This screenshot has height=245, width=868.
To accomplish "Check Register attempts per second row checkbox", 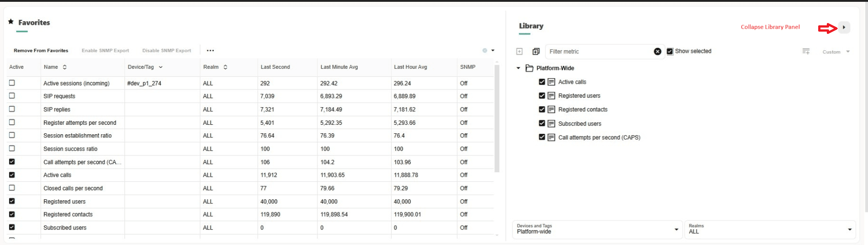I will (12, 122).
